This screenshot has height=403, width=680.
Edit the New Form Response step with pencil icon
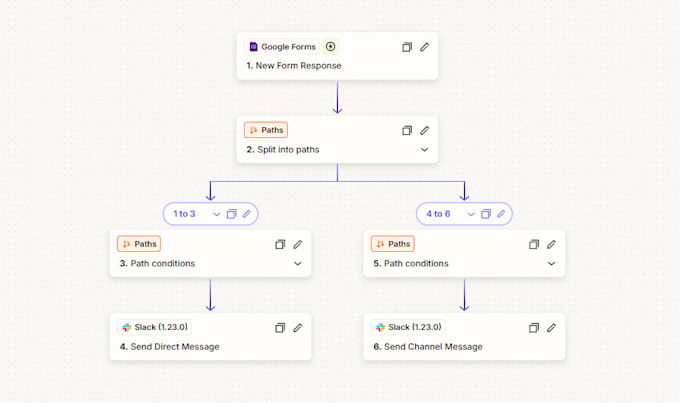click(425, 47)
